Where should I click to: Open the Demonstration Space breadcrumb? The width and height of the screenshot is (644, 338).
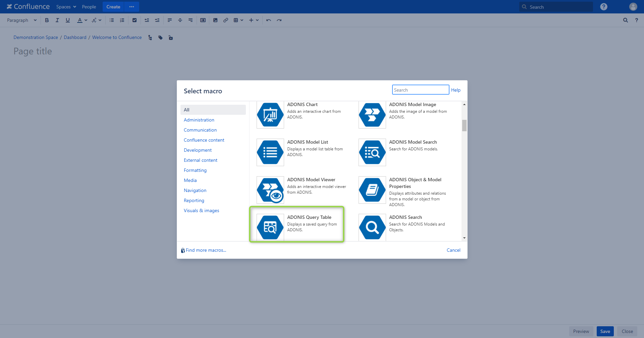tap(36, 37)
